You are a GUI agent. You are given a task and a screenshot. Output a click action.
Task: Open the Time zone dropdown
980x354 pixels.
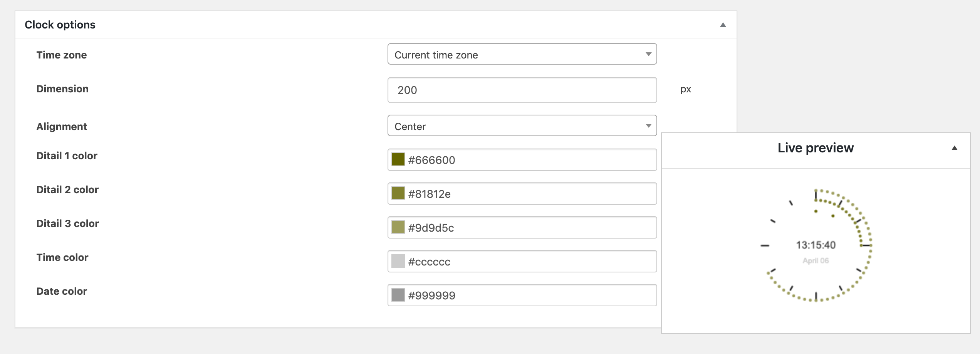[x=522, y=54]
